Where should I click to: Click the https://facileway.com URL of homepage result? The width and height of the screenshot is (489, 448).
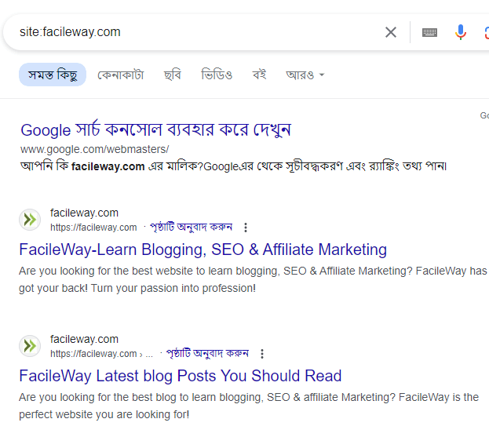(x=93, y=228)
